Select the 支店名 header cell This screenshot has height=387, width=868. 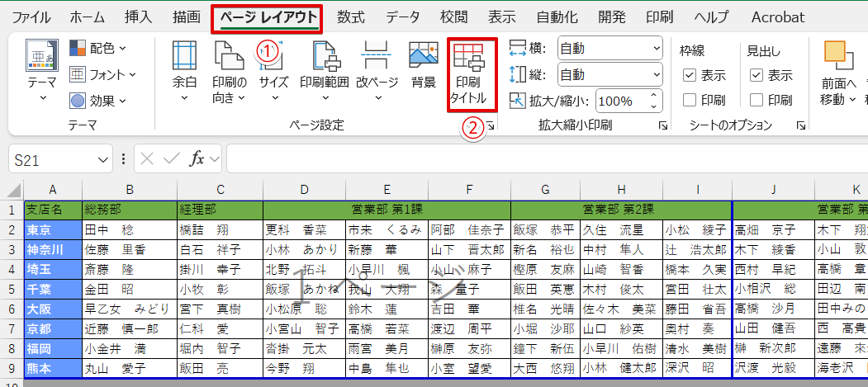(x=53, y=210)
